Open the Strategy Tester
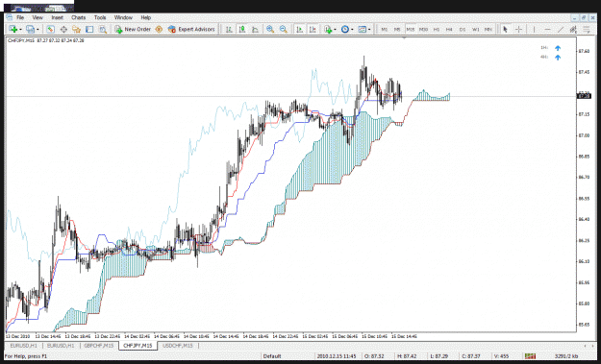Image resolution: width=601 pixels, height=364 pixels. tap(103, 29)
